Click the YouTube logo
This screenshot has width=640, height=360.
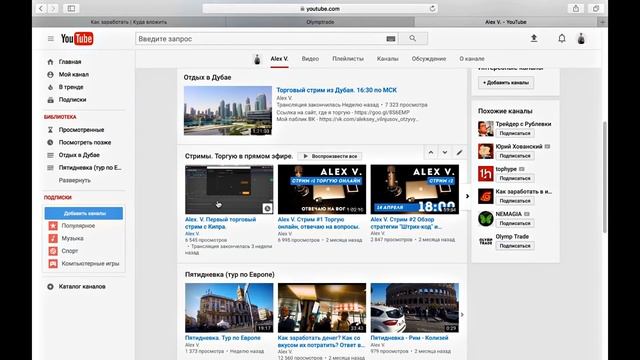click(x=77, y=39)
